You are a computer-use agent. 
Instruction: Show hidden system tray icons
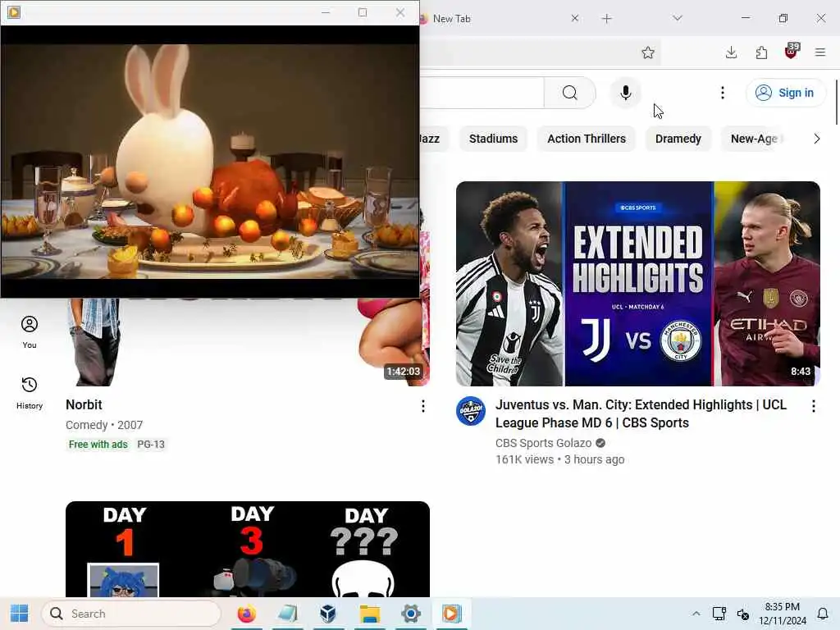pyautogui.click(x=696, y=614)
